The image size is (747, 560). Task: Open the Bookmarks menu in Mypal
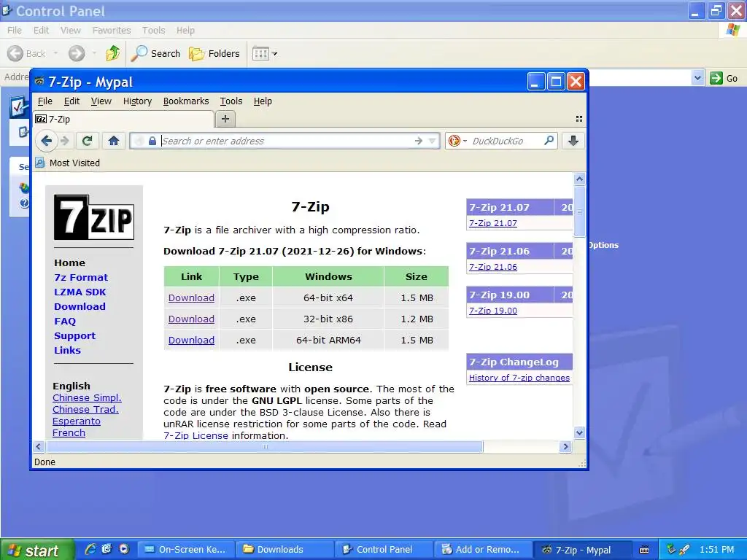coord(186,101)
